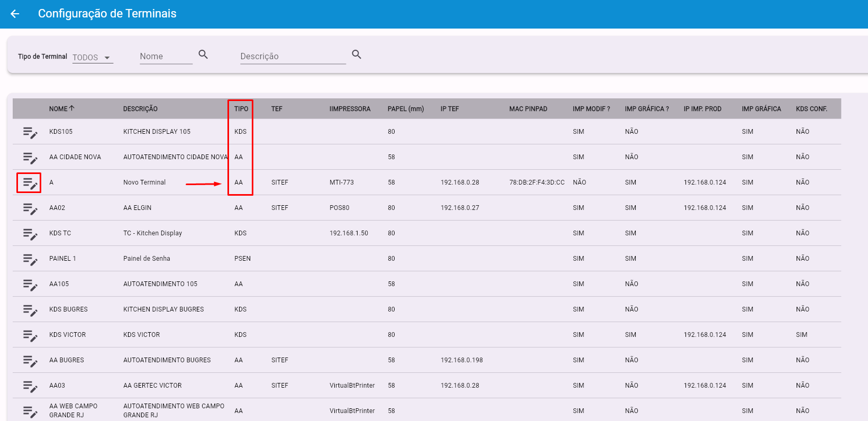
Task: Edit the PAINEL 1 terminal
Action: click(30, 259)
